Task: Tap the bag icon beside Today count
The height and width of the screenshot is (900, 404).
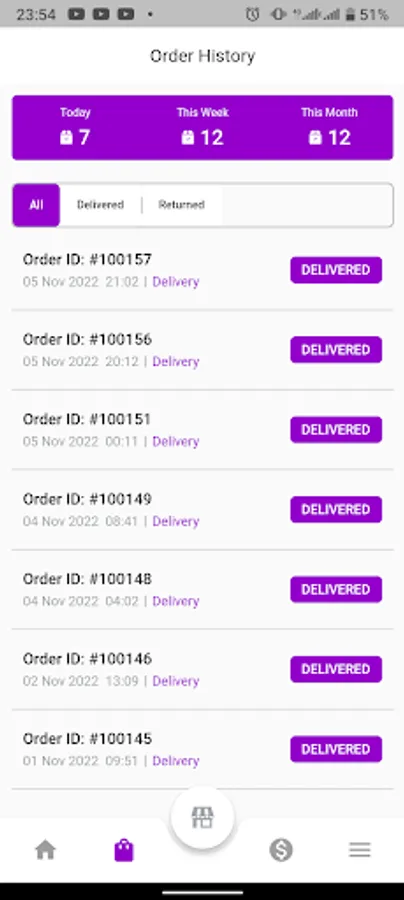Action: click(x=67, y=137)
